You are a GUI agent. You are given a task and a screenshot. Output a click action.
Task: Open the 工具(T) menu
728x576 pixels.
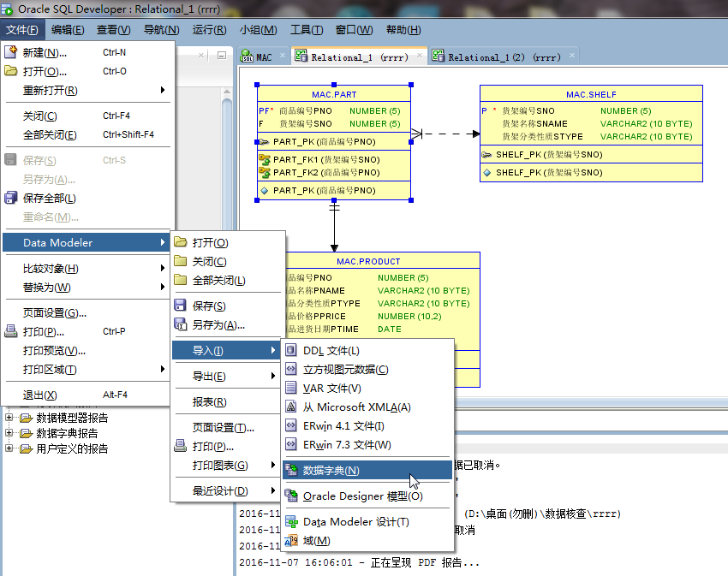307,30
